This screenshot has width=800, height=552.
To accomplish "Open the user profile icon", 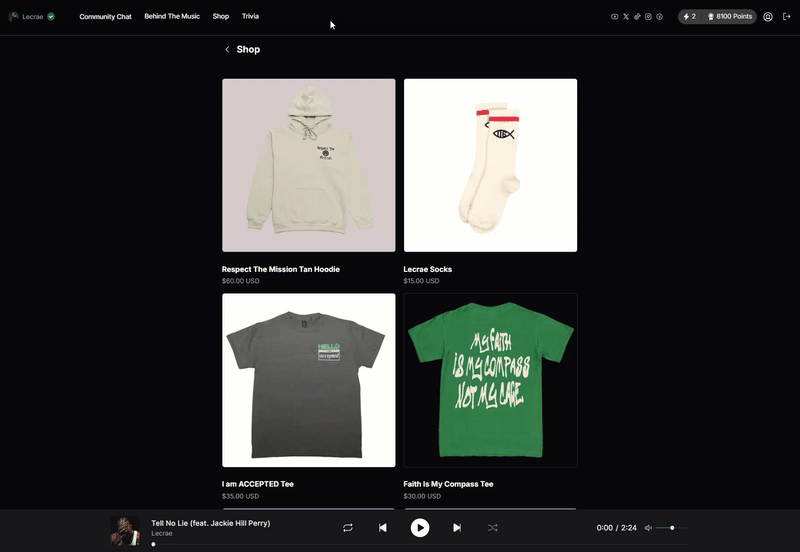I will click(768, 16).
